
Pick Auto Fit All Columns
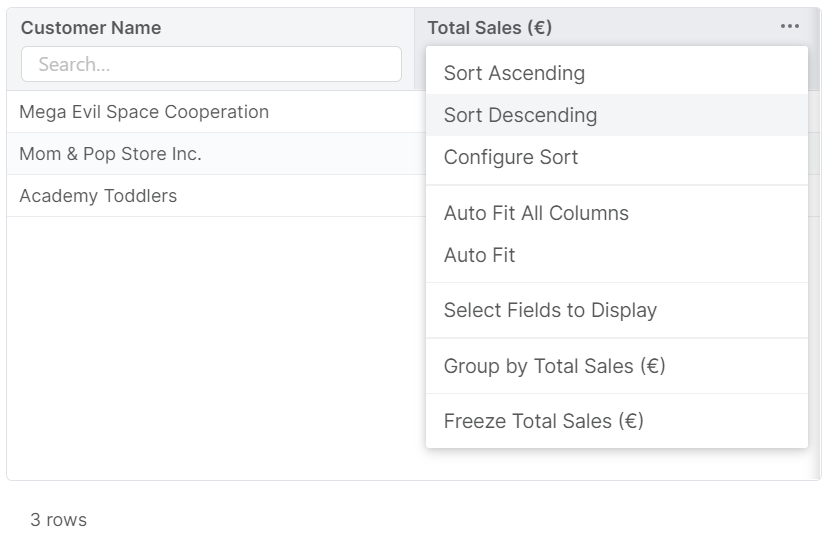[x=536, y=213]
